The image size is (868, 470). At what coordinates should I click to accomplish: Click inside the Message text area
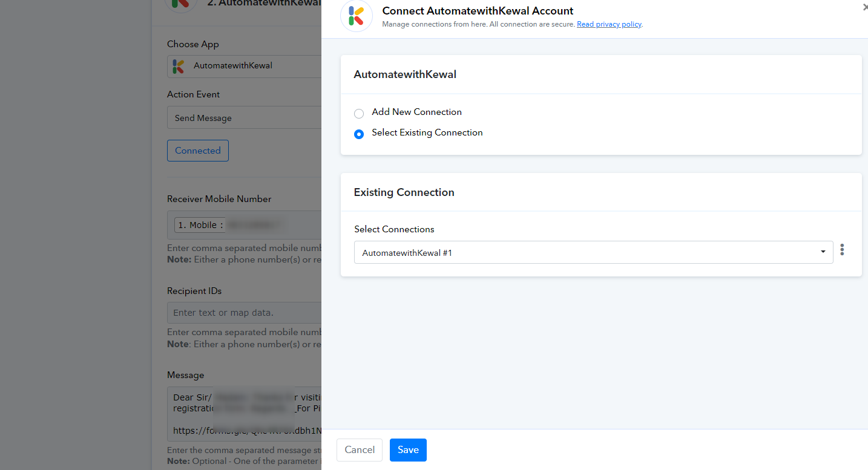click(245, 414)
